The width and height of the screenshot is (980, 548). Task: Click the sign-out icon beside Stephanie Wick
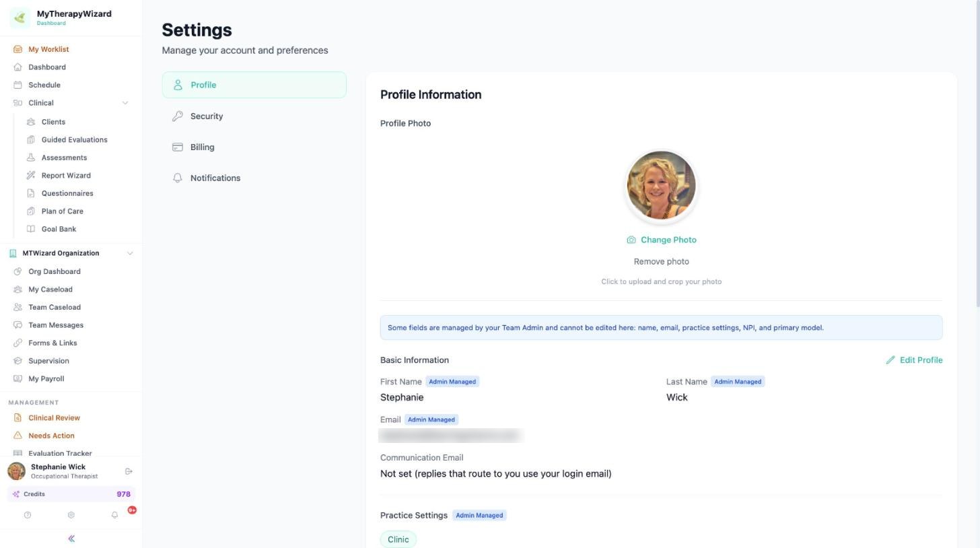click(129, 471)
